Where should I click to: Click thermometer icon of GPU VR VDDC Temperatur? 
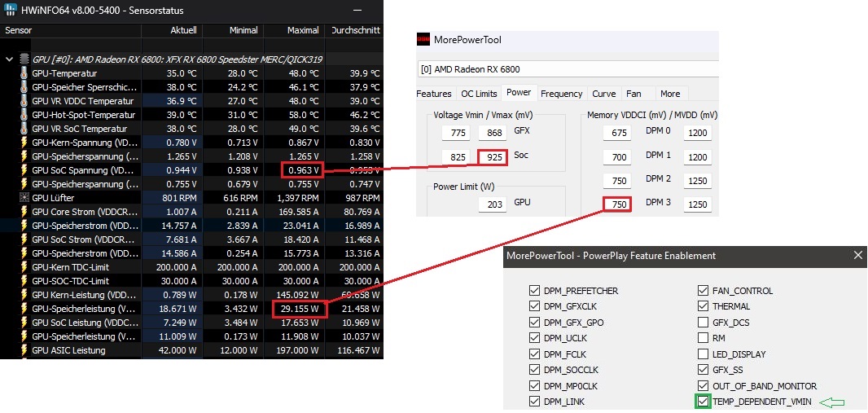[x=24, y=101]
